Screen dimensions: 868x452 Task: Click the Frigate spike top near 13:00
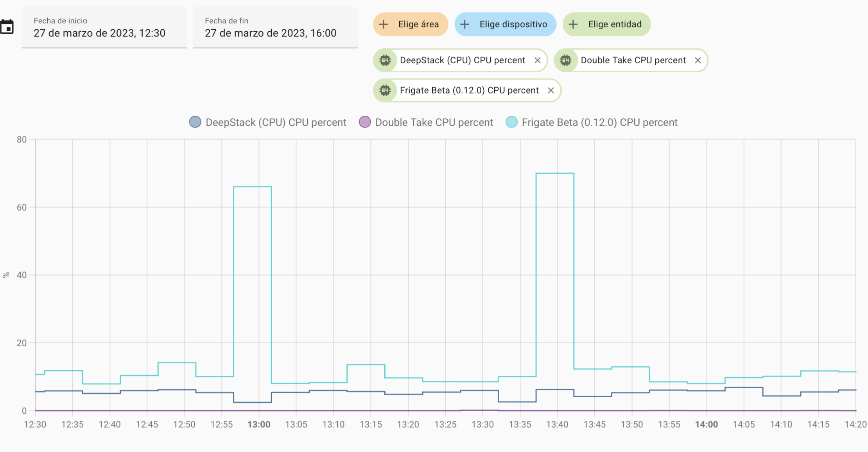pyautogui.click(x=253, y=187)
